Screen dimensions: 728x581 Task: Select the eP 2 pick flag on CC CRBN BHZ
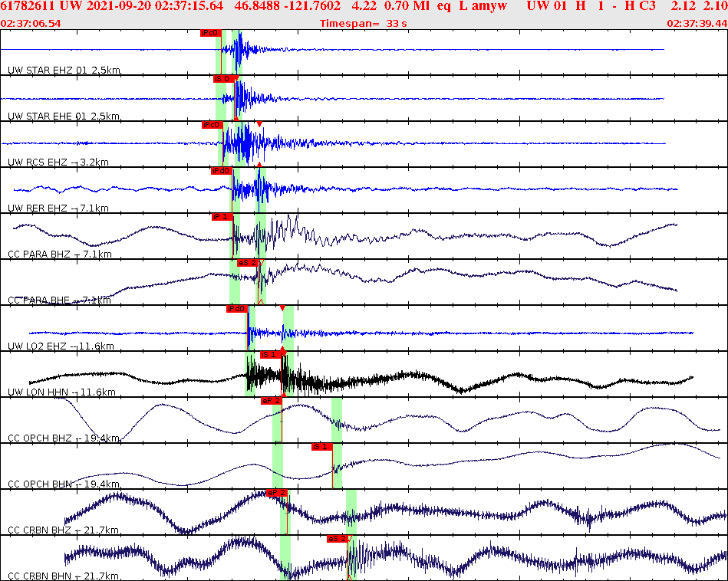coord(275,494)
